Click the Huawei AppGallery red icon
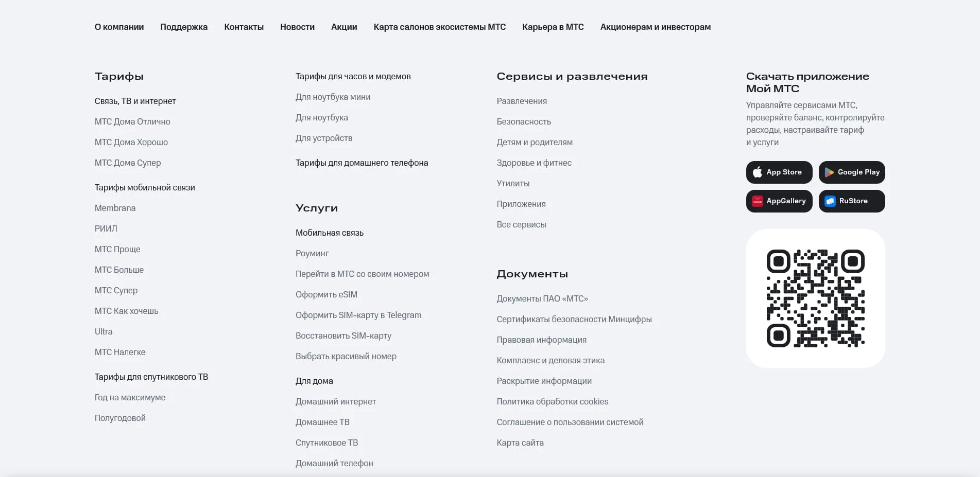This screenshot has width=980, height=477. pyautogui.click(x=757, y=201)
